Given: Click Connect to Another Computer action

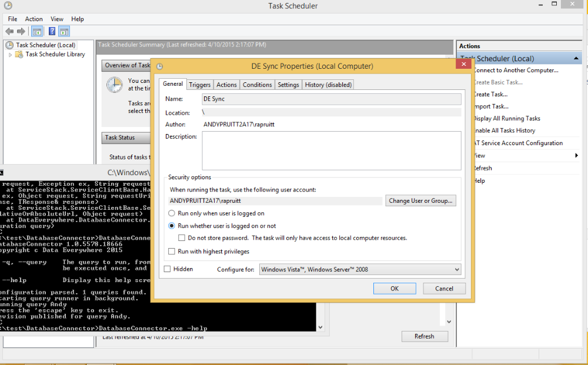Looking at the screenshot, I should (x=516, y=70).
